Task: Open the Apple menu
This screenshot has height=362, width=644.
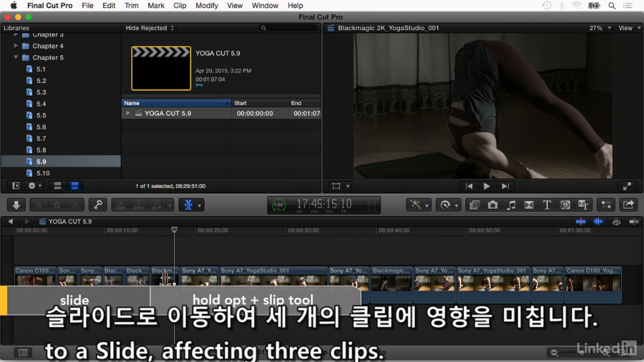Action: coord(14,6)
